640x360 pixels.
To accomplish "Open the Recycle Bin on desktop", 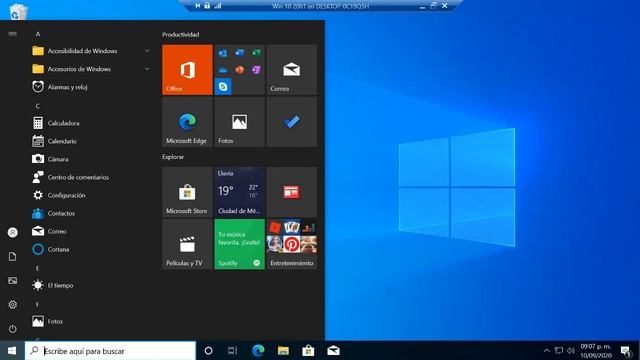I will click(18, 11).
